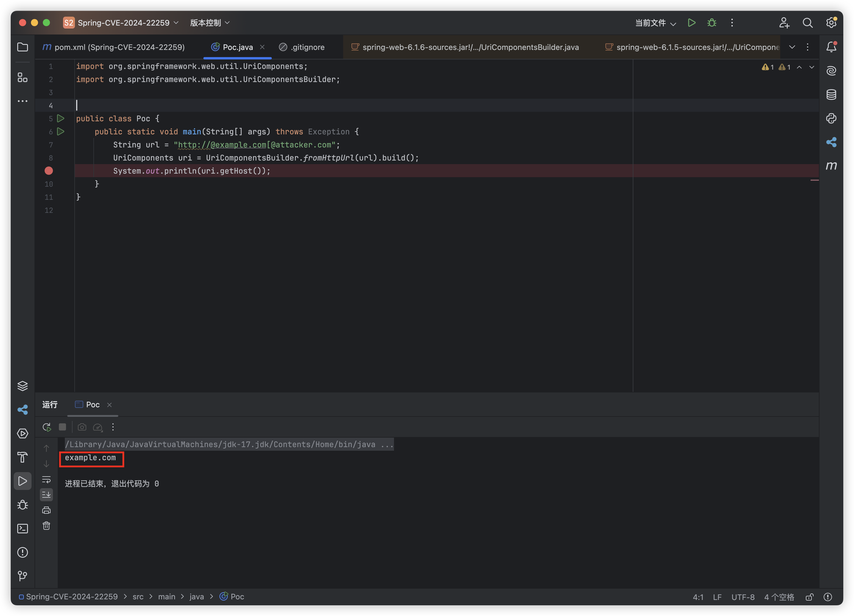Open IDE settings gear icon
Screen dimensions: 854x616
coord(831,23)
